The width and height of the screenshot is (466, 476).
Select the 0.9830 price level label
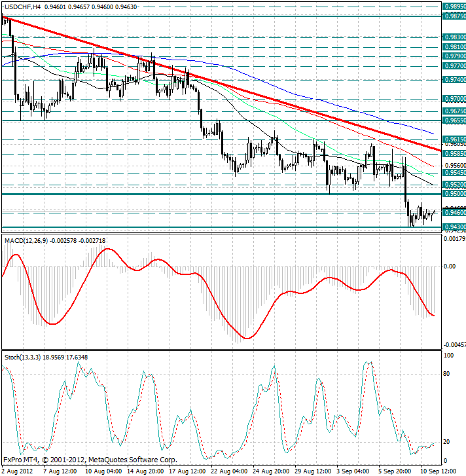tap(454, 37)
